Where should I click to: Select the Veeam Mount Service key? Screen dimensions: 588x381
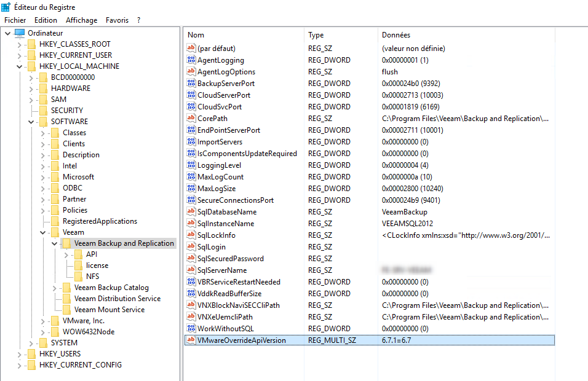tap(109, 310)
